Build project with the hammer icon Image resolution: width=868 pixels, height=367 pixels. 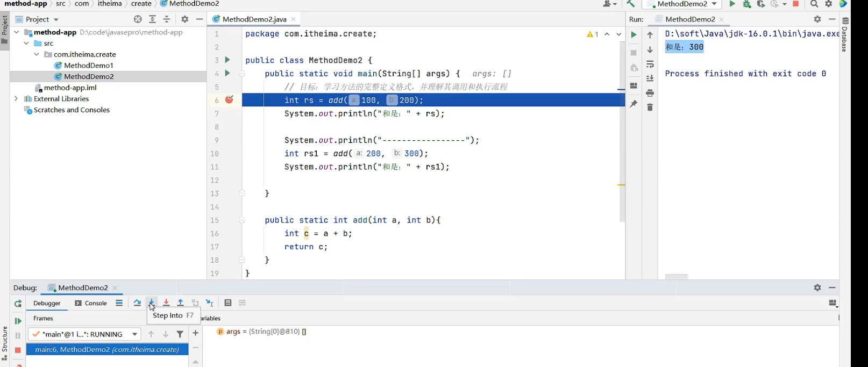click(x=630, y=4)
